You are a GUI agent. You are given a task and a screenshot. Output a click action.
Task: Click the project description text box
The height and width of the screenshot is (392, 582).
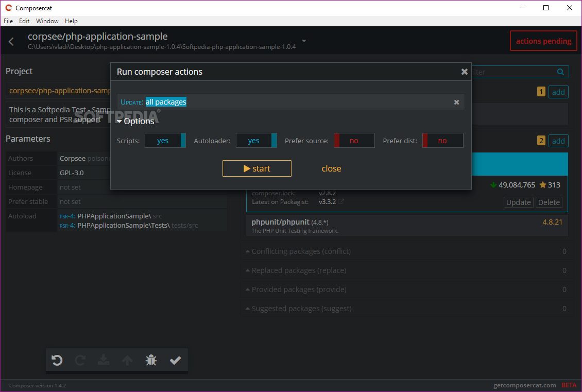(x=58, y=115)
